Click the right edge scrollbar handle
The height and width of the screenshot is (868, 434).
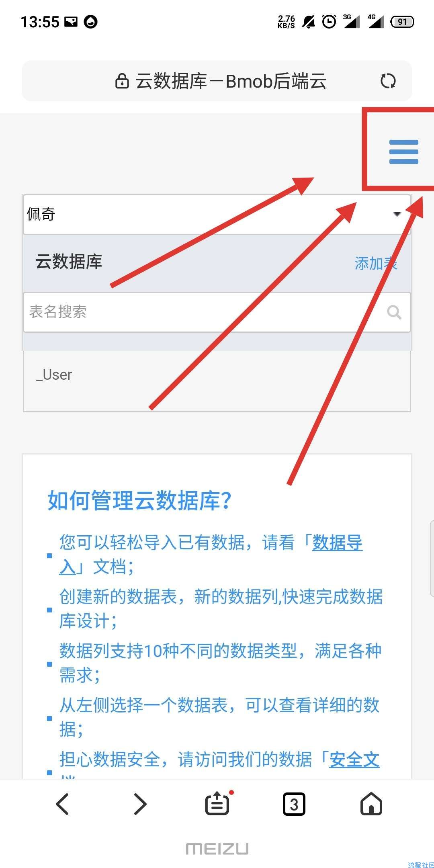(x=432, y=558)
